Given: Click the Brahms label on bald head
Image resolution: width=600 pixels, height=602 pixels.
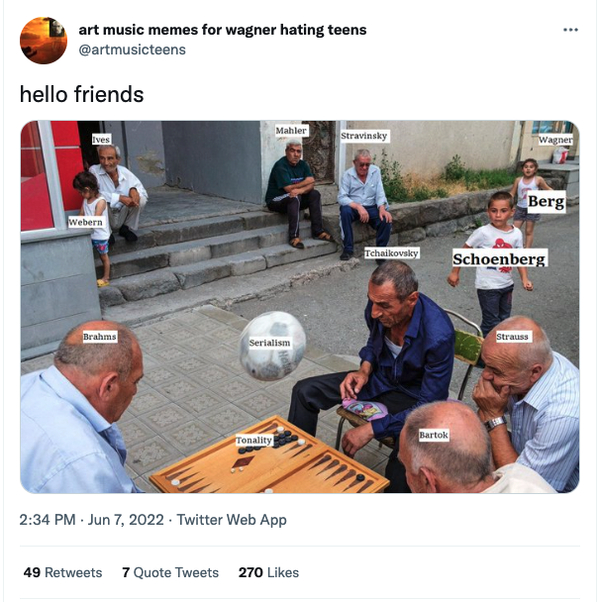Looking at the screenshot, I should (100, 337).
